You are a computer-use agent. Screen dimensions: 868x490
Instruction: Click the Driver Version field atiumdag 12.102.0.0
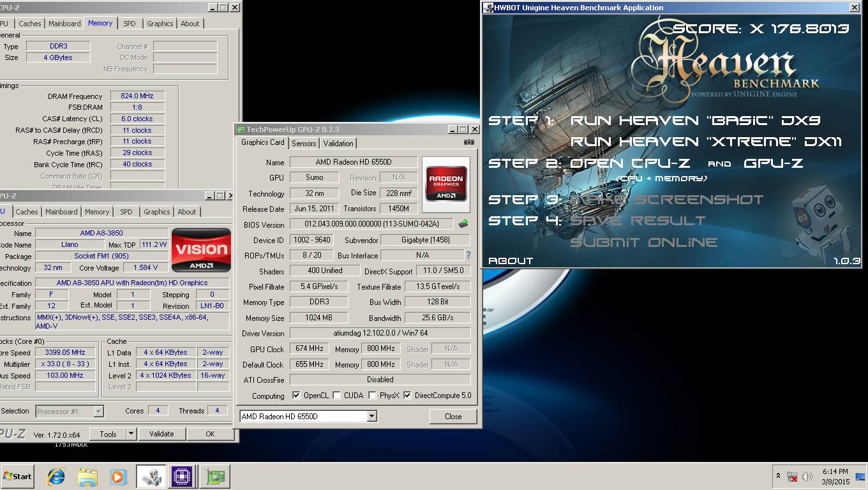pos(380,333)
